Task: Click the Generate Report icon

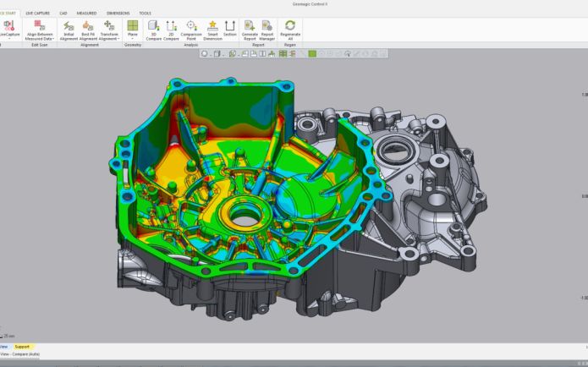Action: point(250,30)
